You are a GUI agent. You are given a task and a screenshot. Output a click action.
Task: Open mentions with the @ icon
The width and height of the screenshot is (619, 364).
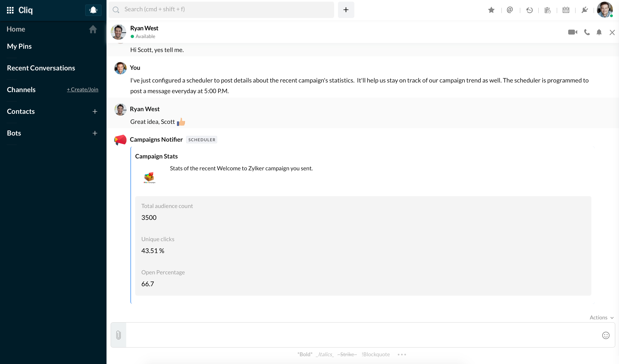510,10
